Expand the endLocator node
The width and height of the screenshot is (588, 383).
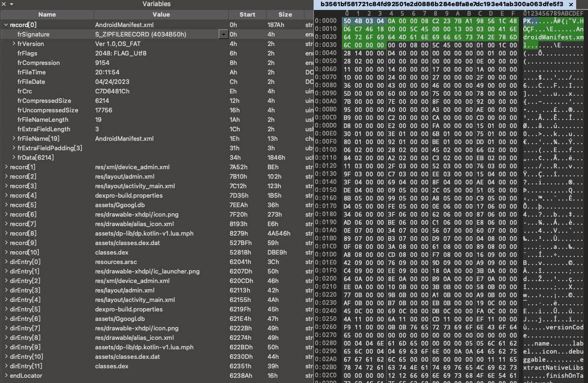[6, 375]
